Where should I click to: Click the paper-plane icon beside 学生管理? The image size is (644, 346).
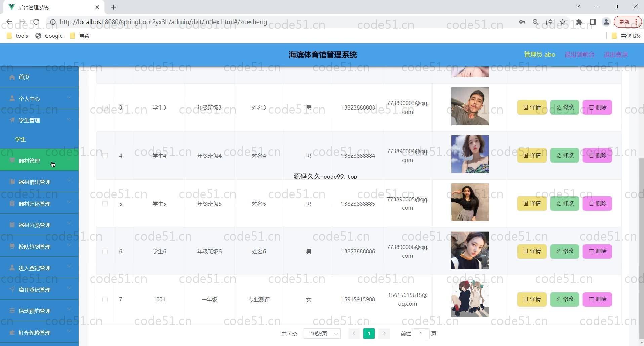click(x=12, y=120)
